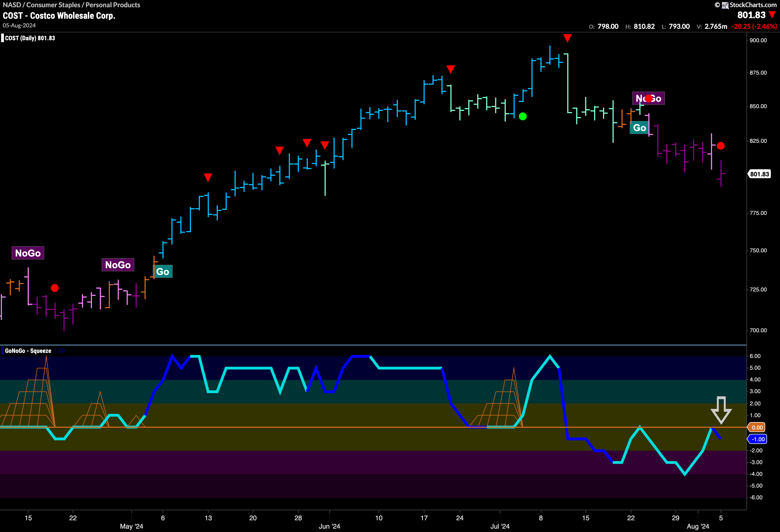
Task: Click the Aug '24 axis label
Action: click(698, 526)
